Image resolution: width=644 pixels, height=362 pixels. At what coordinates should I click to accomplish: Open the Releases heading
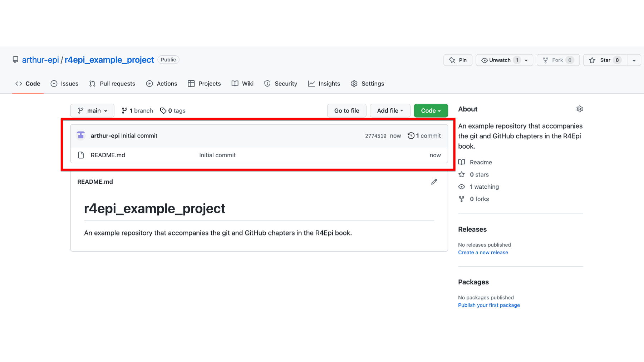tap(472, 229)
